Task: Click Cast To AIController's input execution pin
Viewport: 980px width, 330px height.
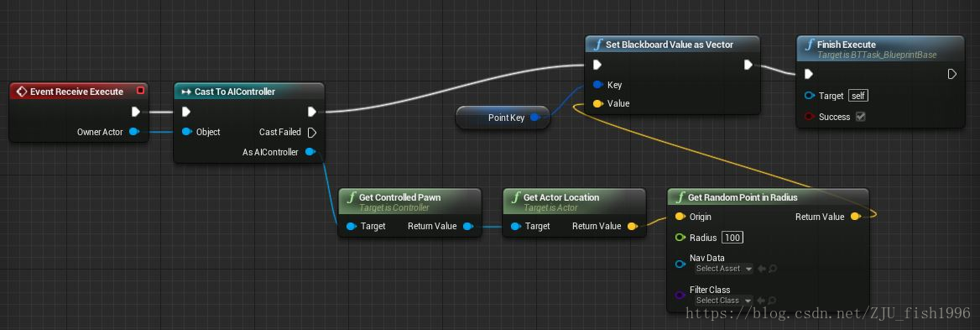Action: click(185, 112)
